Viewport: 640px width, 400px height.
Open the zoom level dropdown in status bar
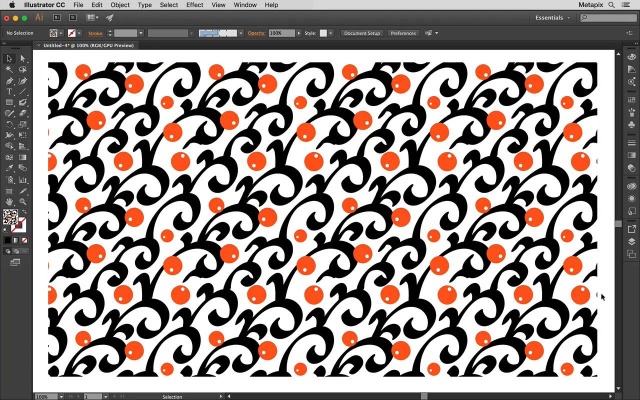coord(61,396)
